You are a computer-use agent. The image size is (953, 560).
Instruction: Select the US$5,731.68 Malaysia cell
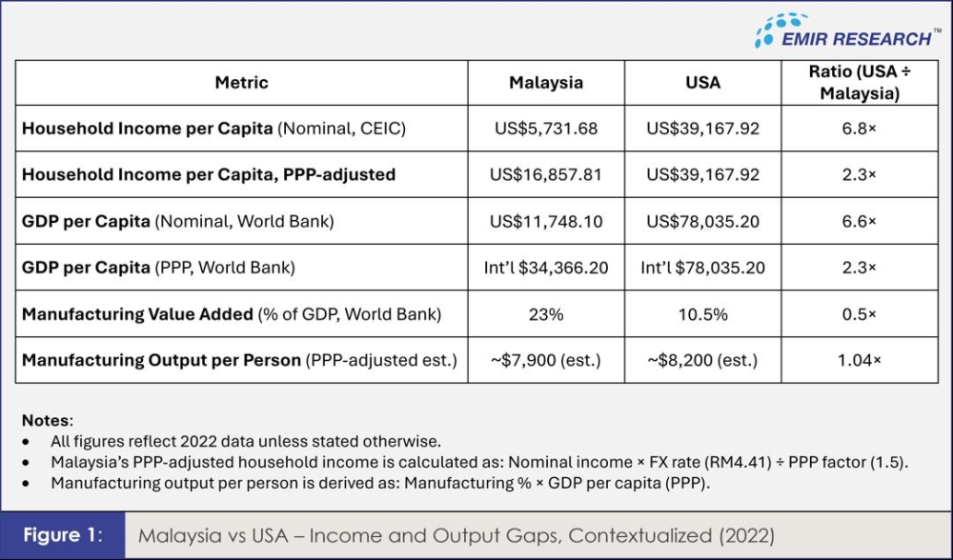click(545, 129)
